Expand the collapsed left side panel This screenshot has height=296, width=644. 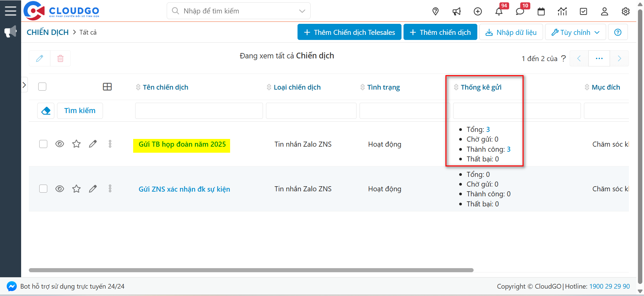24,85
